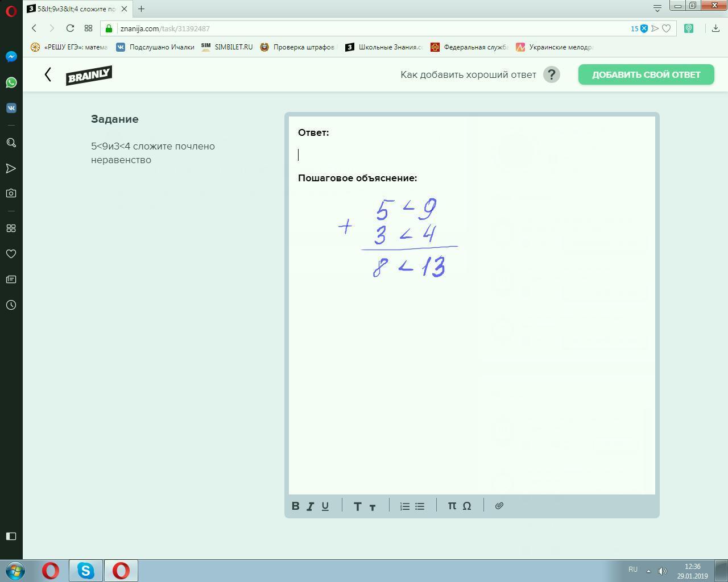Open the pi equation editor

point(452,506)
